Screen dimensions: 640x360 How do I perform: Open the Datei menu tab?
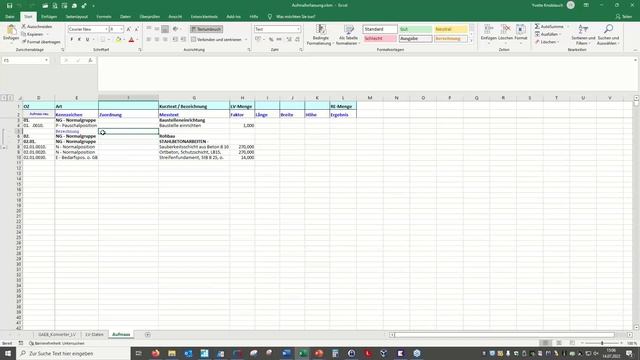[10, 17]
